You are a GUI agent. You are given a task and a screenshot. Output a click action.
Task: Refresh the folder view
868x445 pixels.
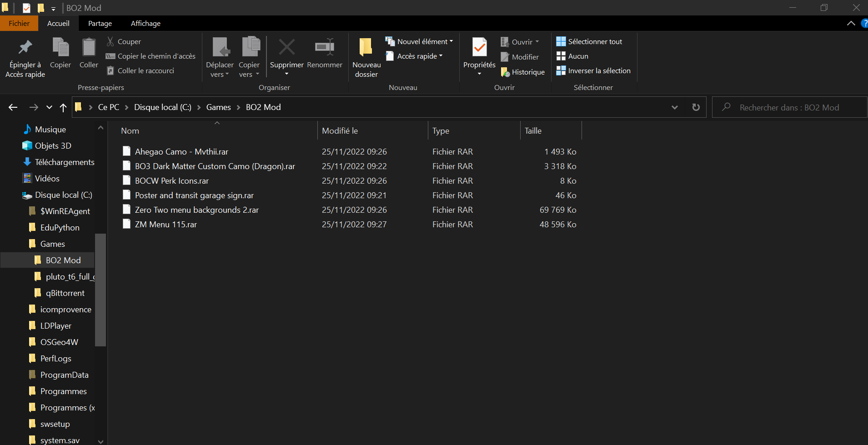pos(696,107)
